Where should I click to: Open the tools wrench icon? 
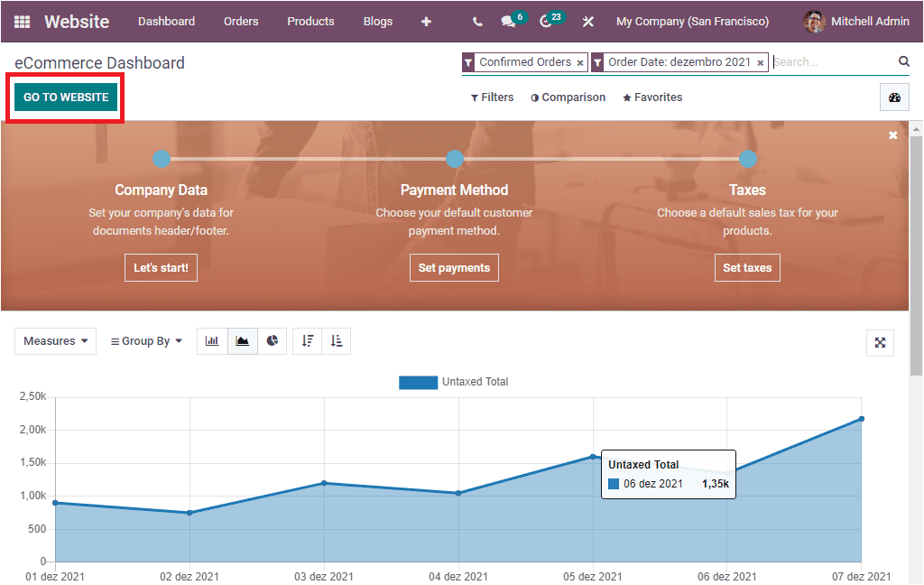click(x=587, y=21)
